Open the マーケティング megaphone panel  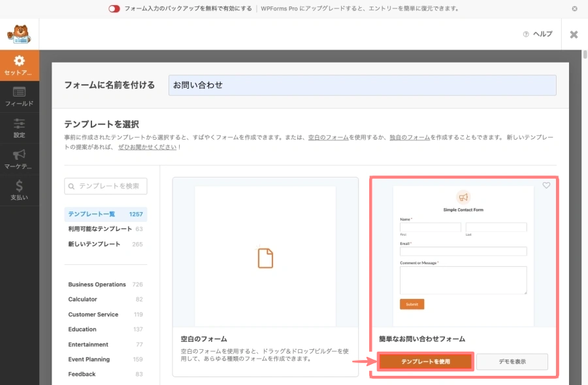pyautogui.click(x=20, y=159)
